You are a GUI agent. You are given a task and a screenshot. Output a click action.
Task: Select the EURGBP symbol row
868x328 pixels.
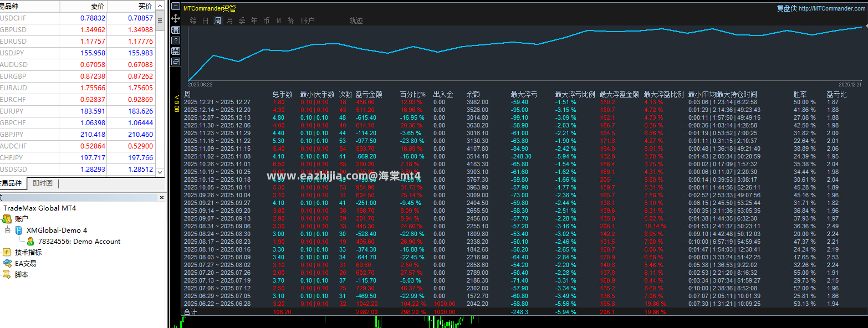(x=78, y=76)
